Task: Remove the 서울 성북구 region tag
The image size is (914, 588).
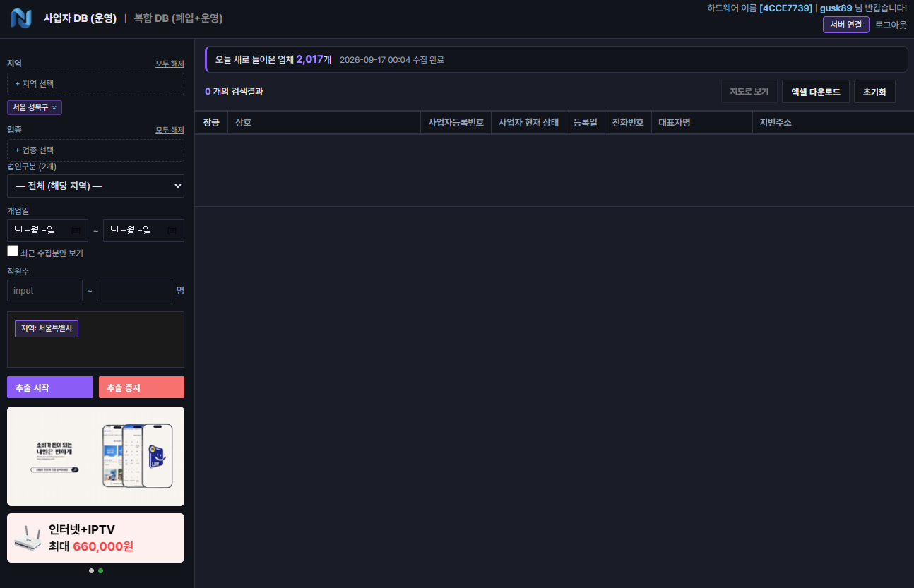Action: [54, 107]
